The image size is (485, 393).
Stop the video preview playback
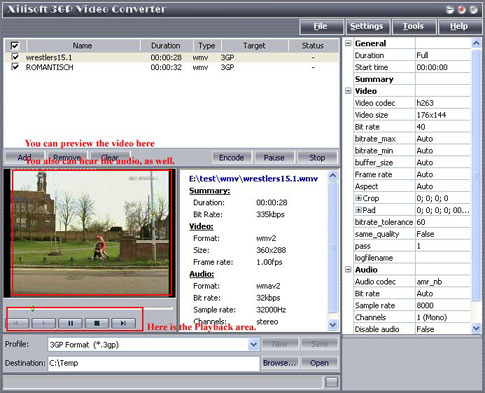coord(97,323)
